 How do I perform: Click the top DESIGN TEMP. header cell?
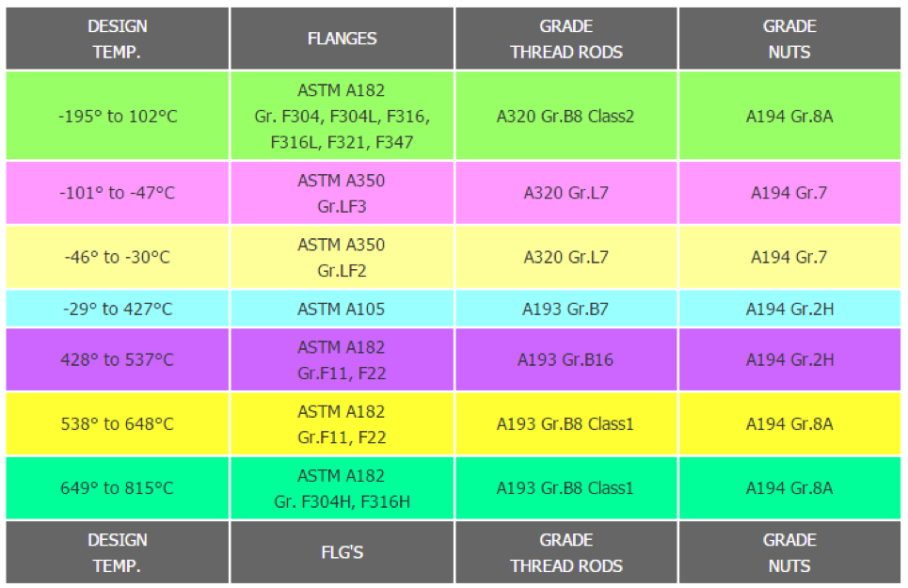click(x=118, y=39)
